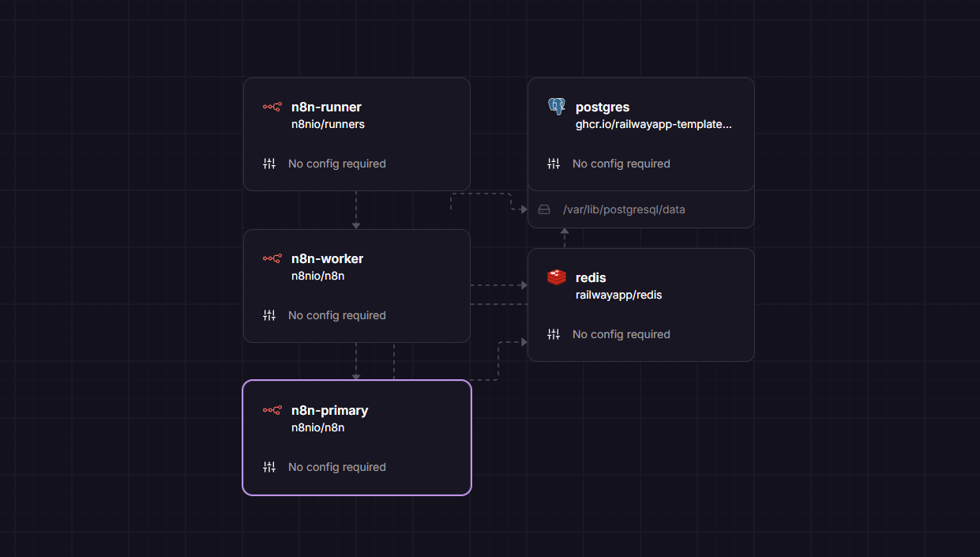The width and height of the screenshot is (980, 557).
Task: Select the postgres service title
Action: [x=603, y=107]
